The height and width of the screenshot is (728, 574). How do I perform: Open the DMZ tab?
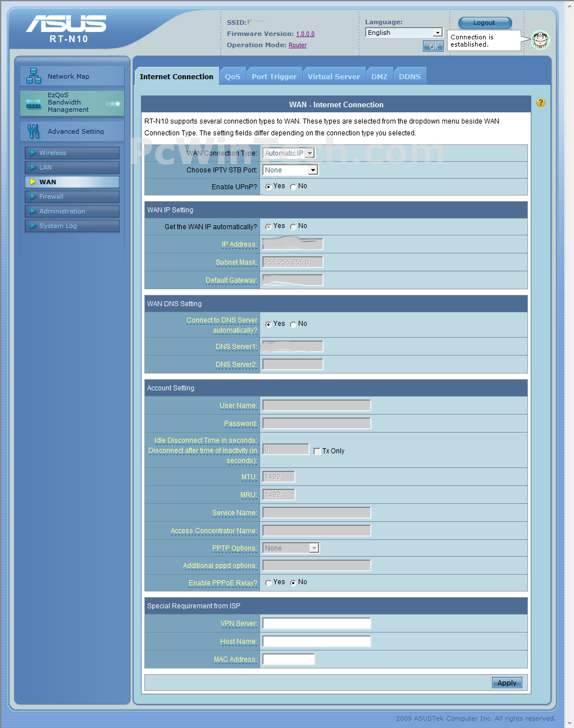click(x=380, y=76)
